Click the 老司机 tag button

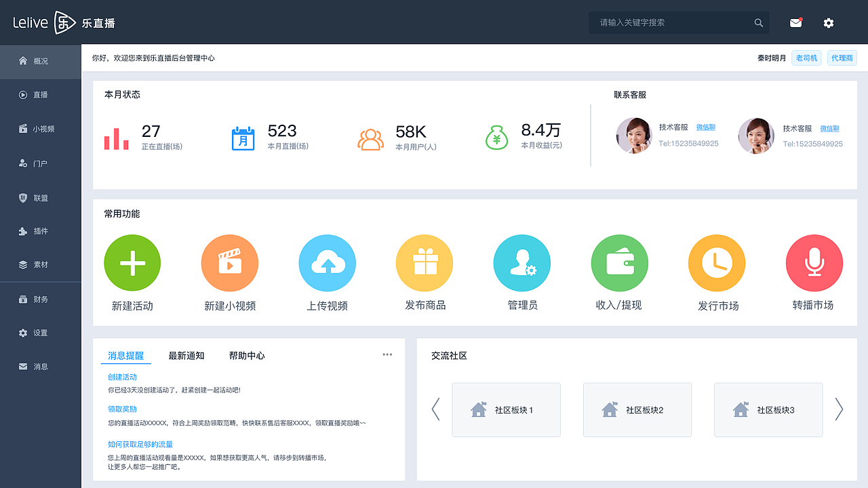(806, 58)
